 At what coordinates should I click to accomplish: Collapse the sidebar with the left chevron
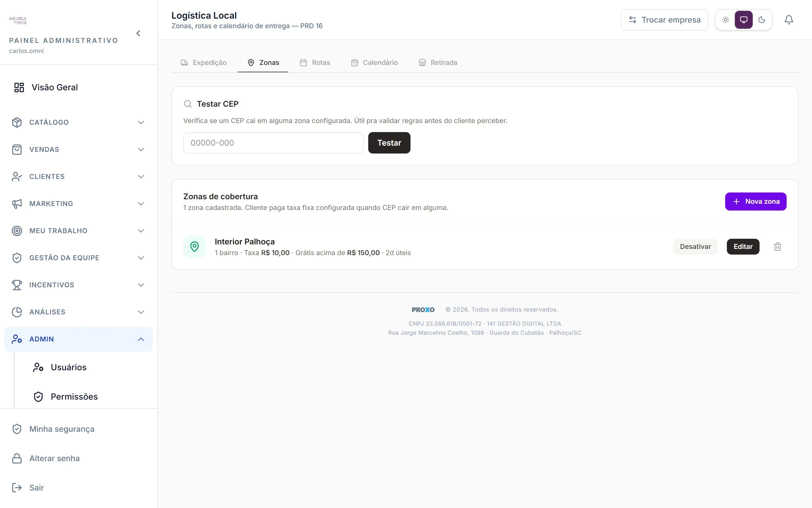(138, 33)
